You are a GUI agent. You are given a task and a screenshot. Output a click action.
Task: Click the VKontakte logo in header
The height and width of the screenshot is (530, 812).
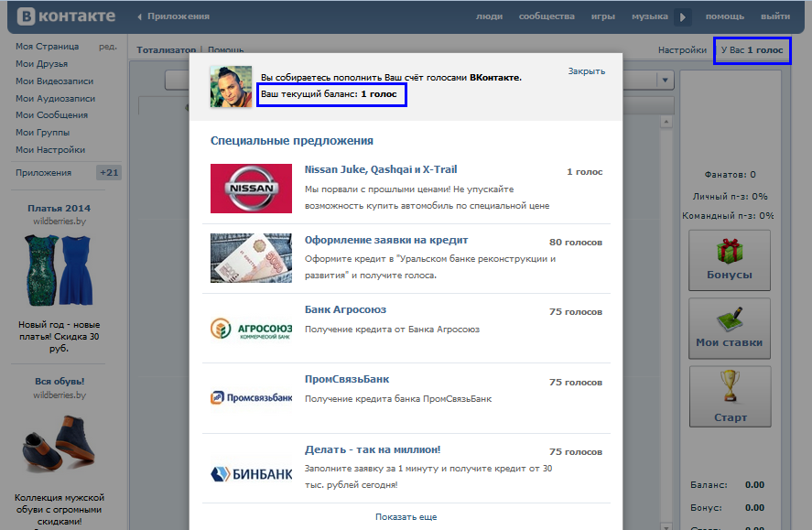pos(63,16)
